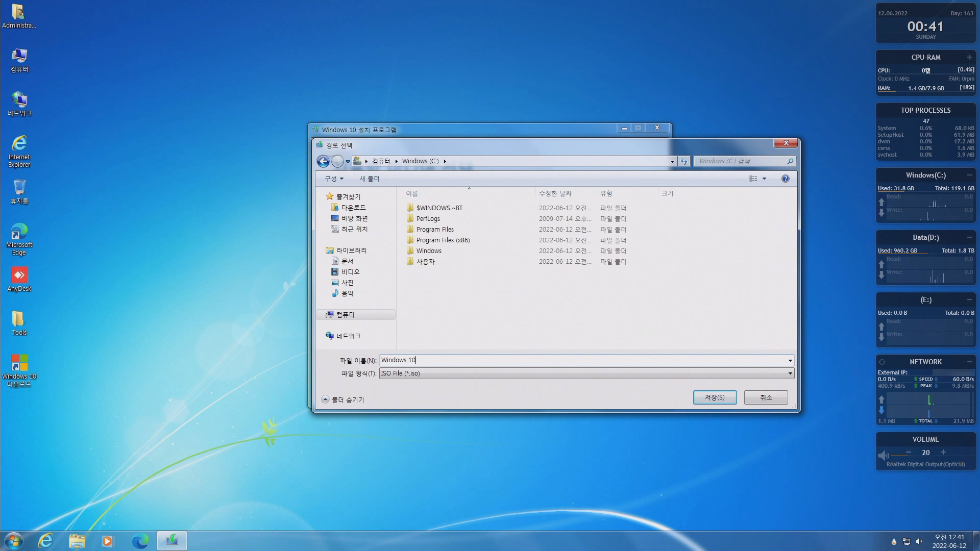Open 휴지통 (Recycle Bin) desktop icon
Viewport: 980px width, 551px height.
pos(19,192)
